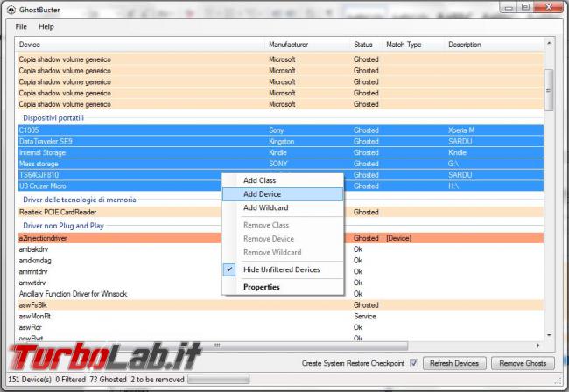The width and height of the screenshot is (569, 392).
Task: Click the GhostBuster title bar icon
Action: click(11, 10)
